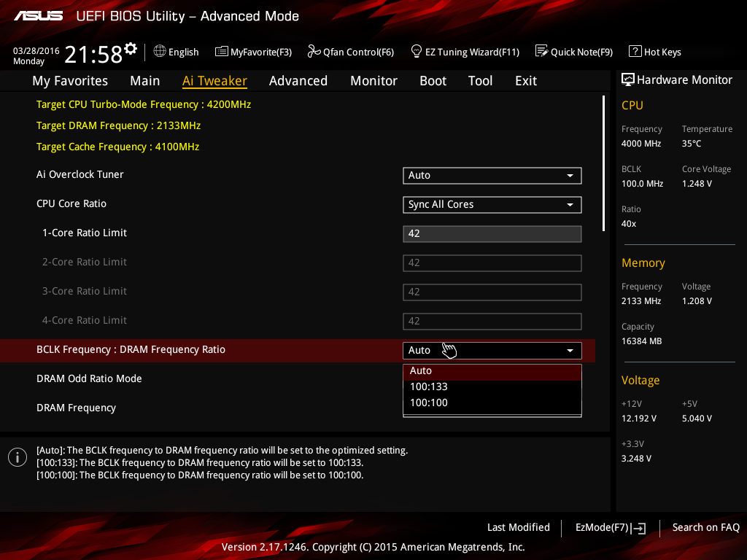
Task: Select the DRAM Frequency row
Action: [76, 408]
